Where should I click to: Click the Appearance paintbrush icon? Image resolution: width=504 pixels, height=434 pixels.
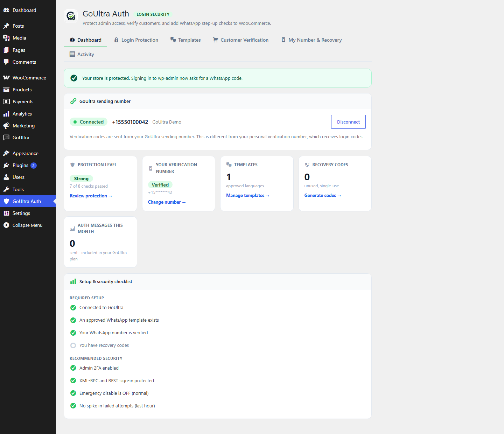coord(6,153)
